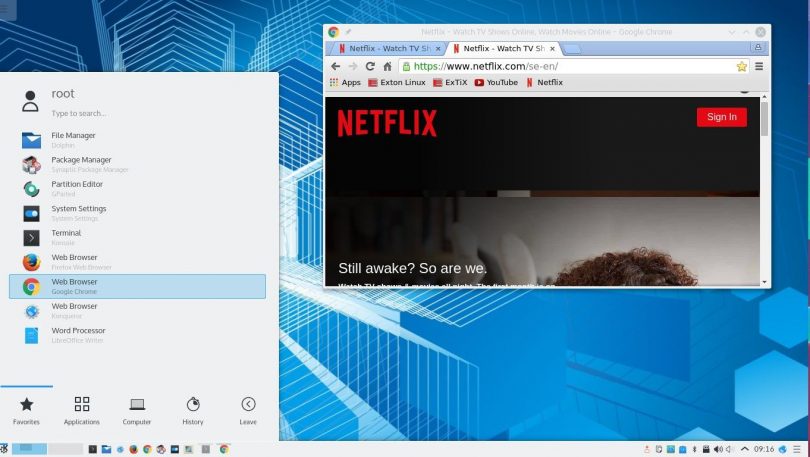The height and width of the screenshot is (457, 810).
Task: Launch Konqueror Web Browser from favorites
Action: 137,311
